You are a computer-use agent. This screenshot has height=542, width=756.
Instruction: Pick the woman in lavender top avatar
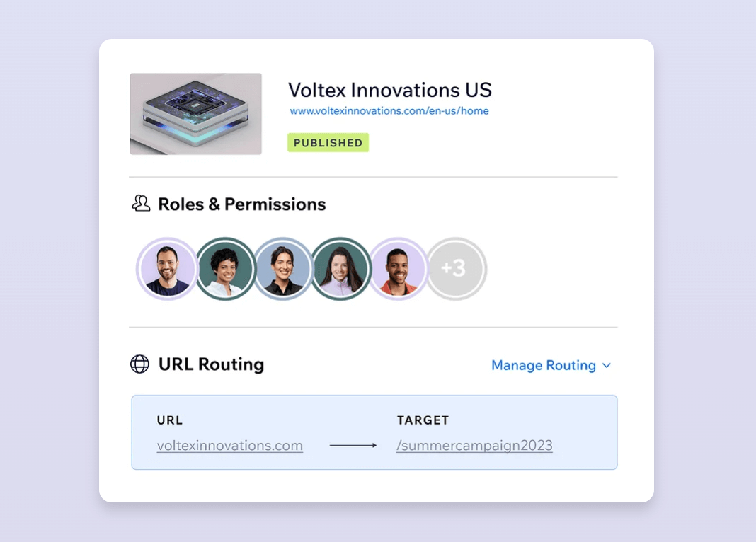340,269
